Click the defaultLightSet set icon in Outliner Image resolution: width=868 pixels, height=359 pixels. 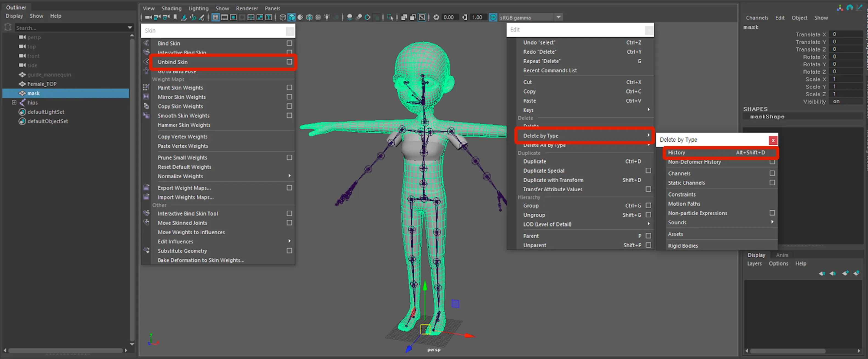pyautogui.click(x=22, y=112)
